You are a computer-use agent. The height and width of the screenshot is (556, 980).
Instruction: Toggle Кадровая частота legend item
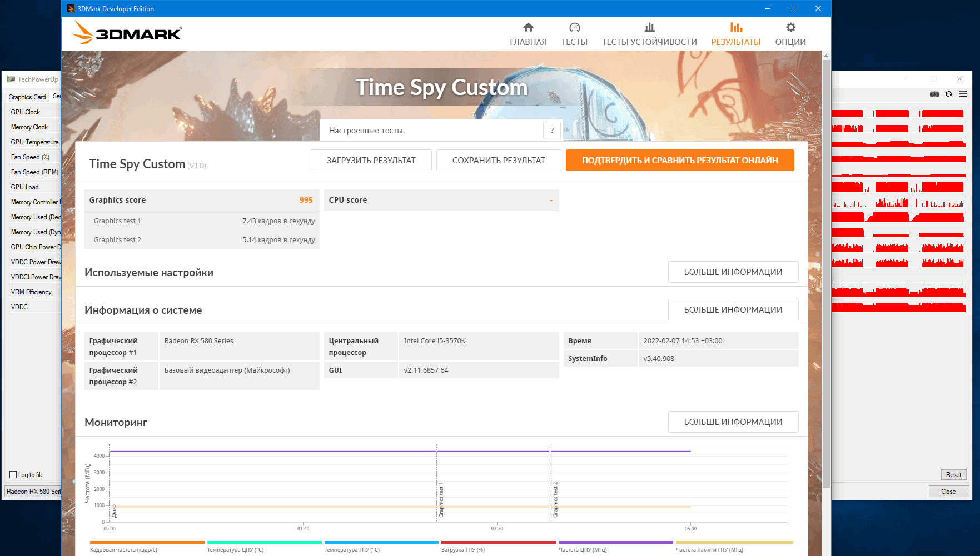tap(147, 547)
